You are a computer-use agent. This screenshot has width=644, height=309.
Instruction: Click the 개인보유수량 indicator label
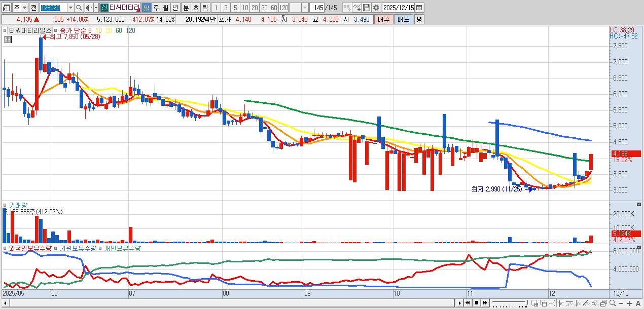tap(122, 248)
